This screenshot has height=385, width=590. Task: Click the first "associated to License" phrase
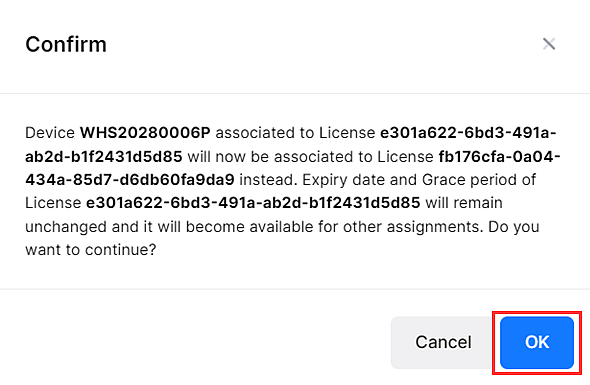(295, 133)
